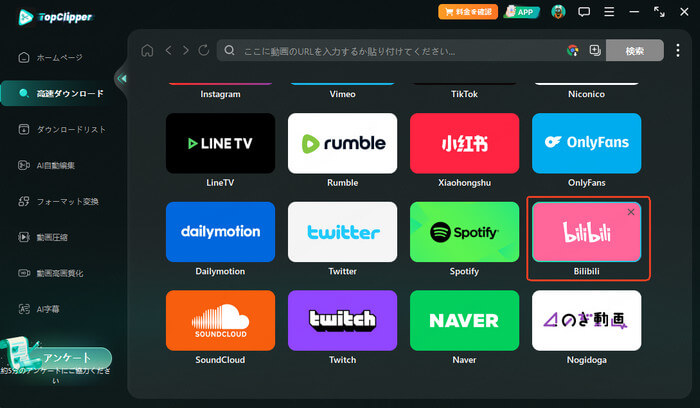Click the Niconico label

(587, 94)
